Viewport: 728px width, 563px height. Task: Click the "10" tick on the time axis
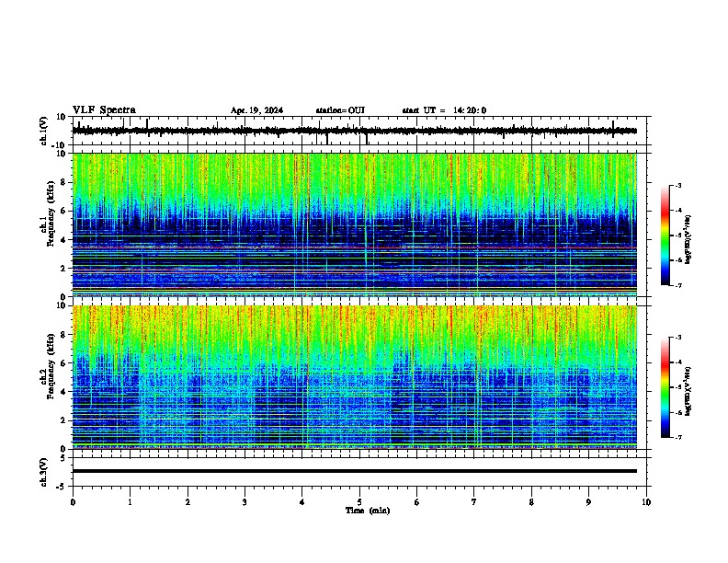click(x=646, y=502)
